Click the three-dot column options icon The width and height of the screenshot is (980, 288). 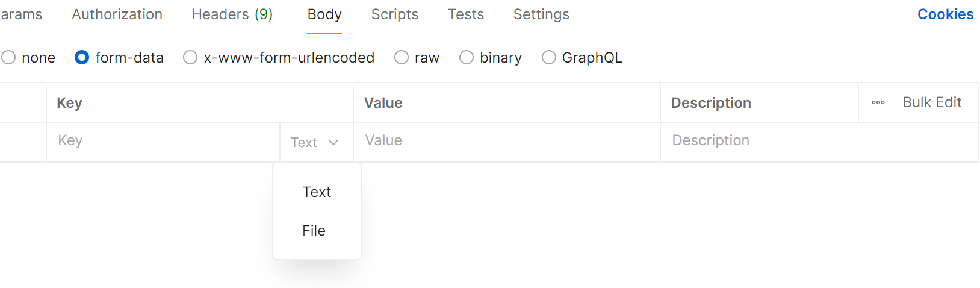tap(878, 102)
